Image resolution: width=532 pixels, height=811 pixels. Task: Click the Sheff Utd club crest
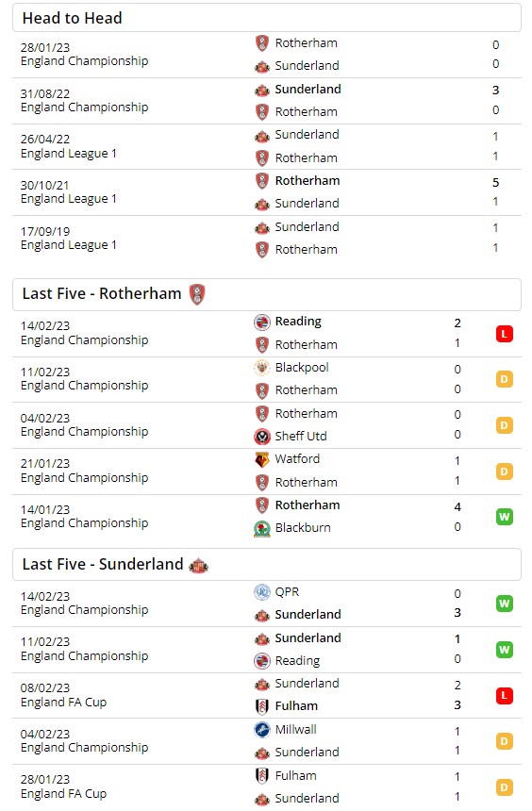(262, 437)
